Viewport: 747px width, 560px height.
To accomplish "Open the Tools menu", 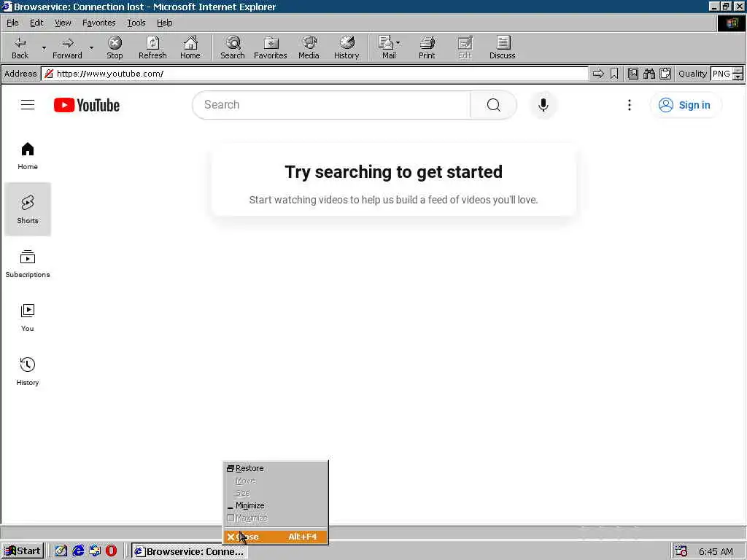I will coord(136,23).
